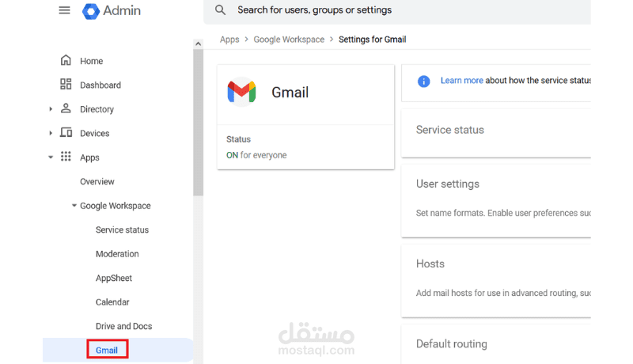Click the Apps grid icon
The width and height of the screenshot is (633, 364).
[66, 157]
